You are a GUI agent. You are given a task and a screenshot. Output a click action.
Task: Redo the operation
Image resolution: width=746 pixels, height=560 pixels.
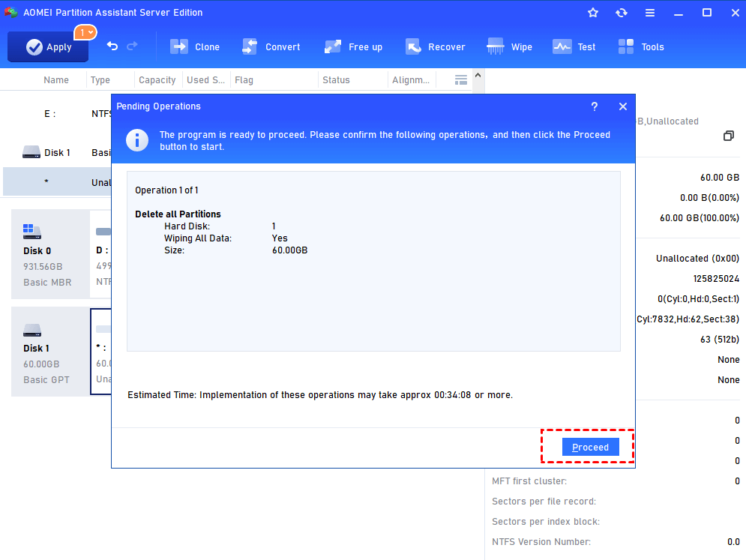tap(132, 46)
